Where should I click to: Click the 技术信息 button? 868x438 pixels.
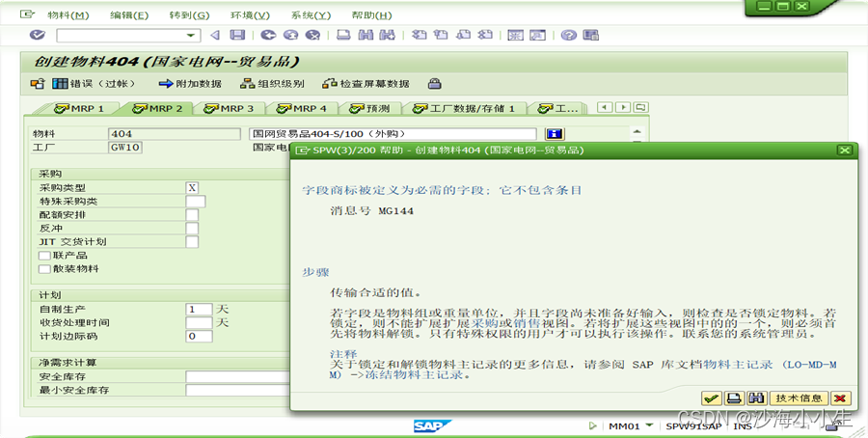pos(799,398)
